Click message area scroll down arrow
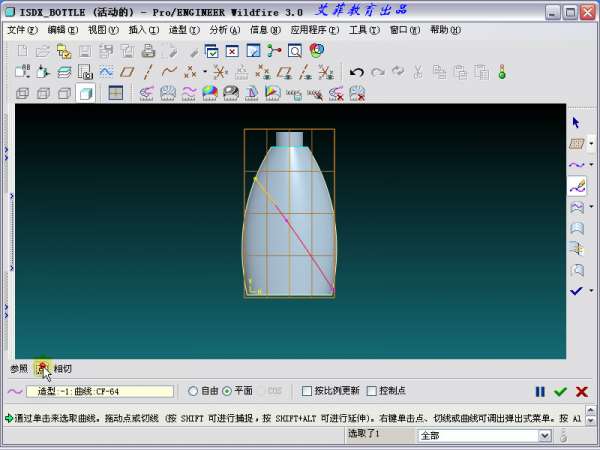The image size is (600, 450). tap(591, 421)
